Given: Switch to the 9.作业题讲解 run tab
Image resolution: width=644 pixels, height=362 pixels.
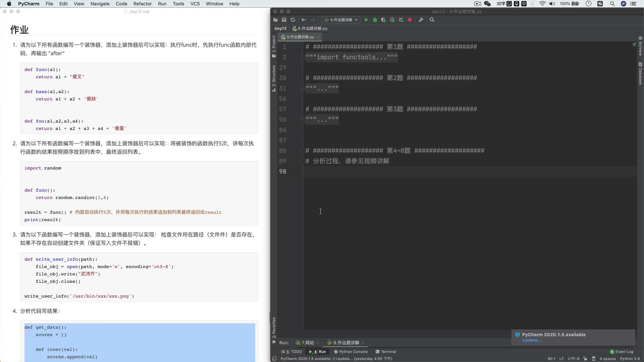Looking at the screenshot, I should click(343, 343).
